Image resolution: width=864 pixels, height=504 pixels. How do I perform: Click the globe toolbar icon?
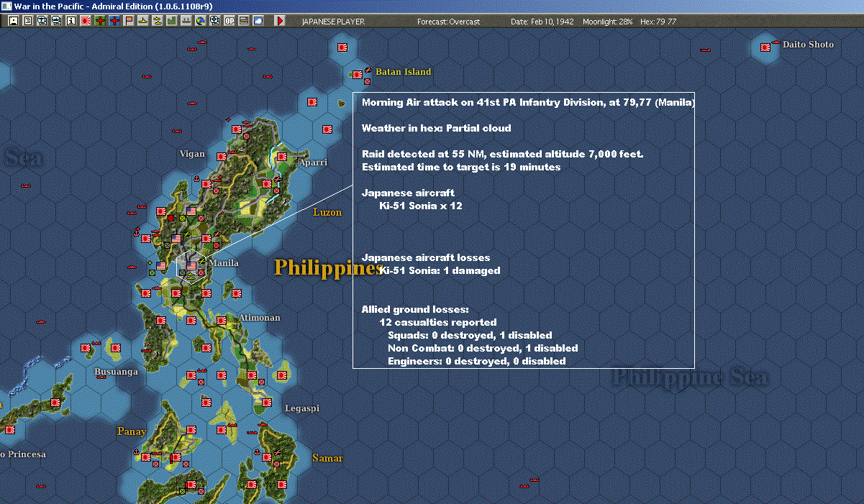[x=200, y=21]
